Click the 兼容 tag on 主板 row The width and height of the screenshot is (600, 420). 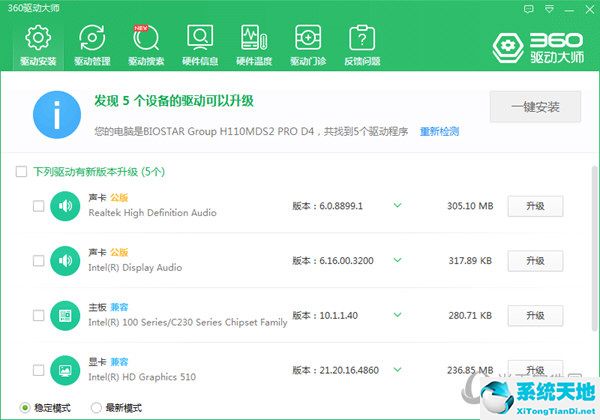[119, 307]
